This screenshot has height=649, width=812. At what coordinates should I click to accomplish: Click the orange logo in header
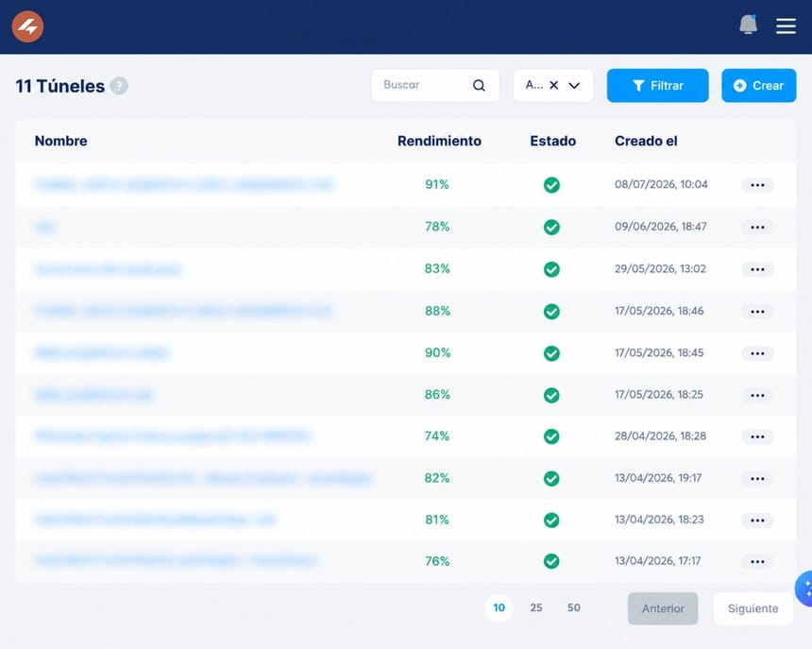[28, 26]
